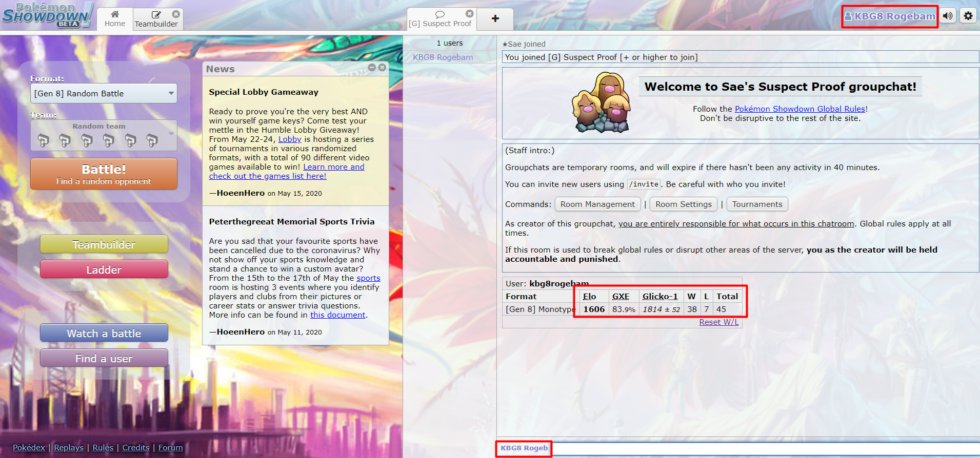
Task: Visit the sports room link
Action: 369,278
